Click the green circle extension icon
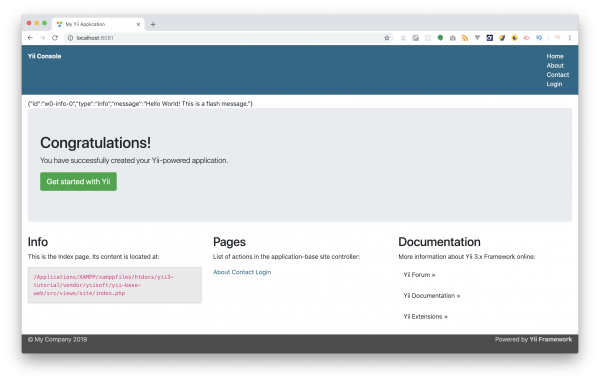Image resolution: width=600 pixels, height=382 pixels. click(x=440, y=38)
